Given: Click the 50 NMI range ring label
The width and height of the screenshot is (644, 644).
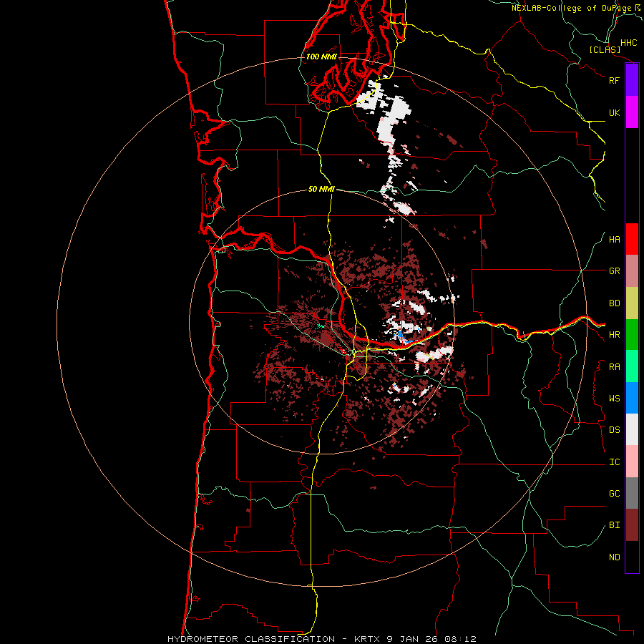Looking at the screenshot, I should point(321,190).
